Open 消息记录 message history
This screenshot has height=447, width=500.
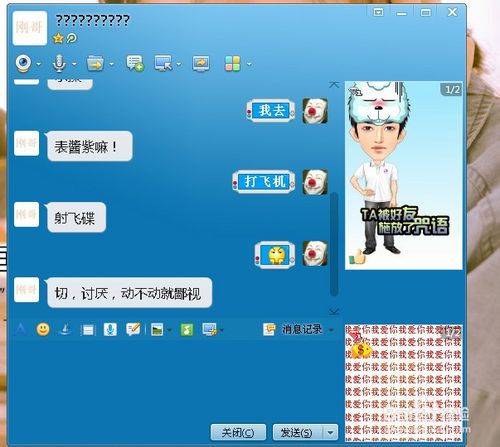tap(293, 329)
